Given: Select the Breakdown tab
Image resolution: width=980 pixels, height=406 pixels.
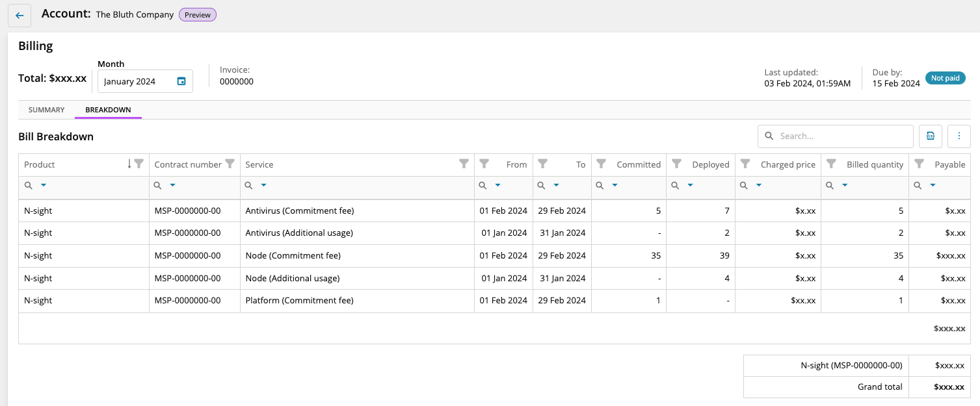Looking at the screenshot, I should 108,110.
